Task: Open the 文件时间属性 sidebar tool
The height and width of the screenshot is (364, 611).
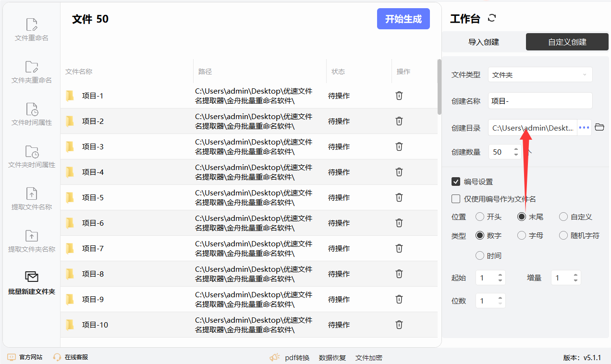Action: point(32,114)
